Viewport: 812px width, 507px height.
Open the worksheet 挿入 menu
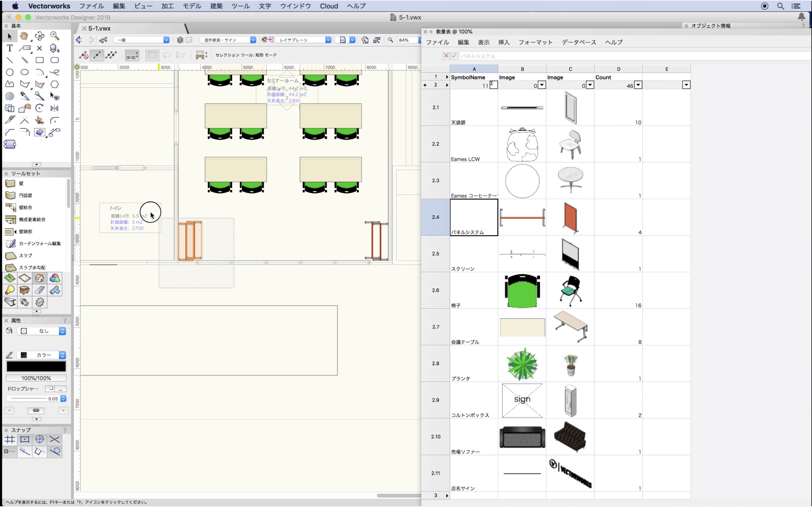click(504, 42)
